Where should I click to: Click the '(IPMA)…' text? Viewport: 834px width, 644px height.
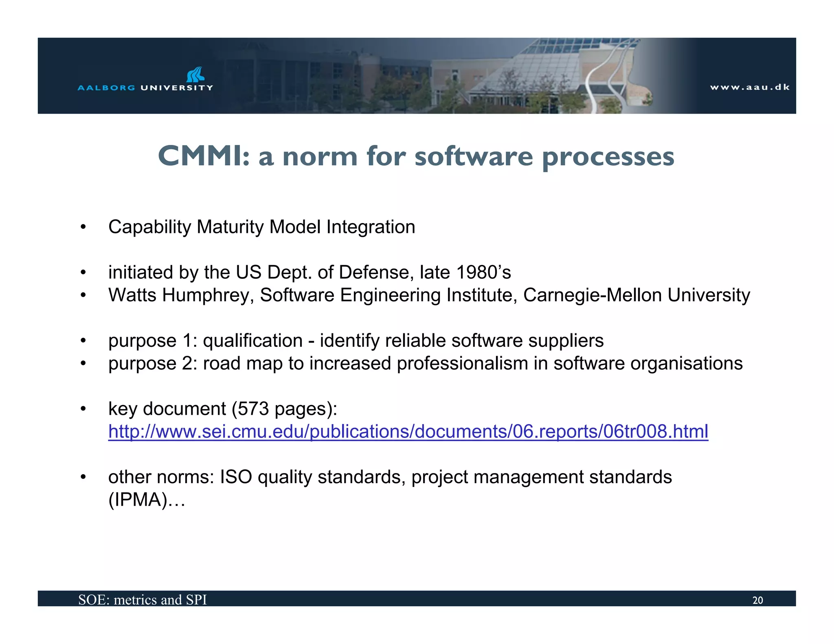pyautogui.click(x=147, y=499)
